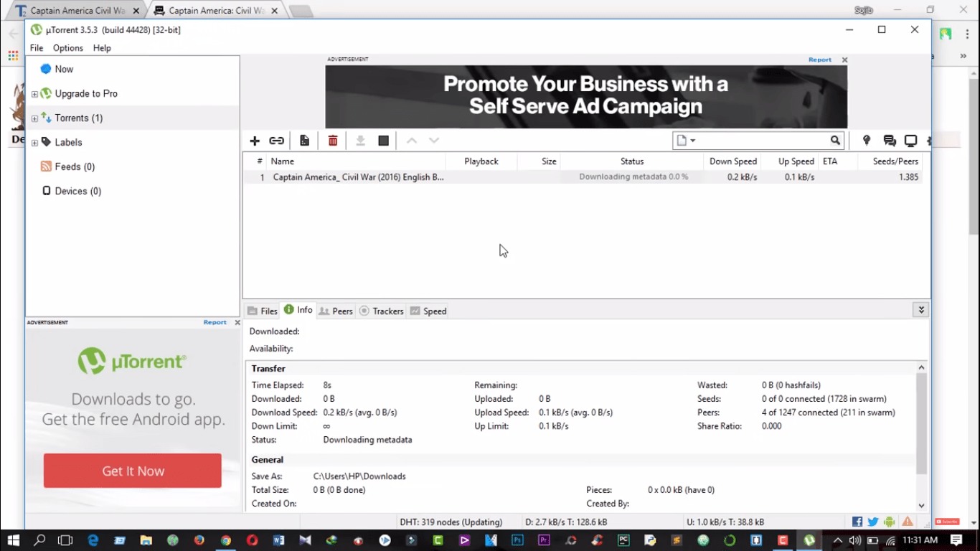
Task: Click the Word icon on the taskbar
Action: coord(279,540)
